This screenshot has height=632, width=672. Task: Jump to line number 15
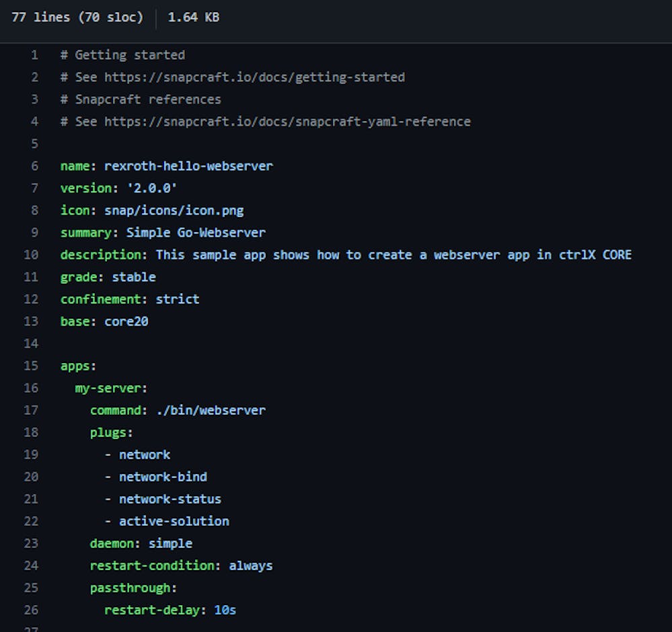[31, 366]
